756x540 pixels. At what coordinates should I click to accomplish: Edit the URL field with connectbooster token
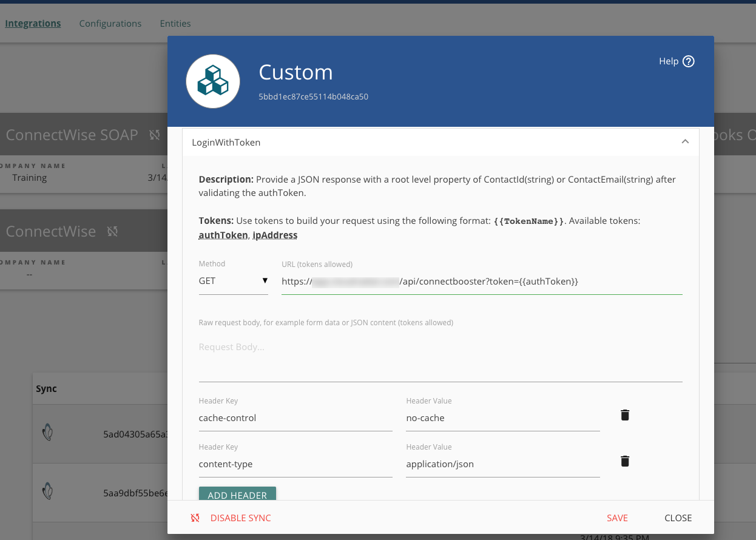click(482, 282)
